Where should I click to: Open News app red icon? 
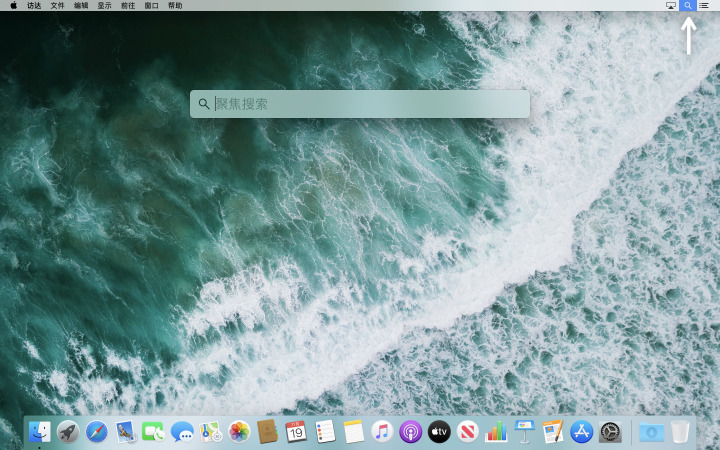[x=467, y=432]
